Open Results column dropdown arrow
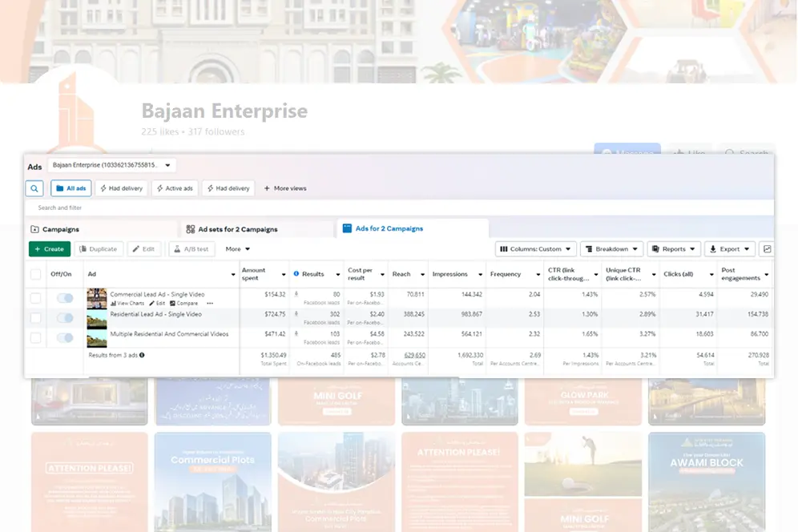The image size is (798, 532). tap(337, 274)
